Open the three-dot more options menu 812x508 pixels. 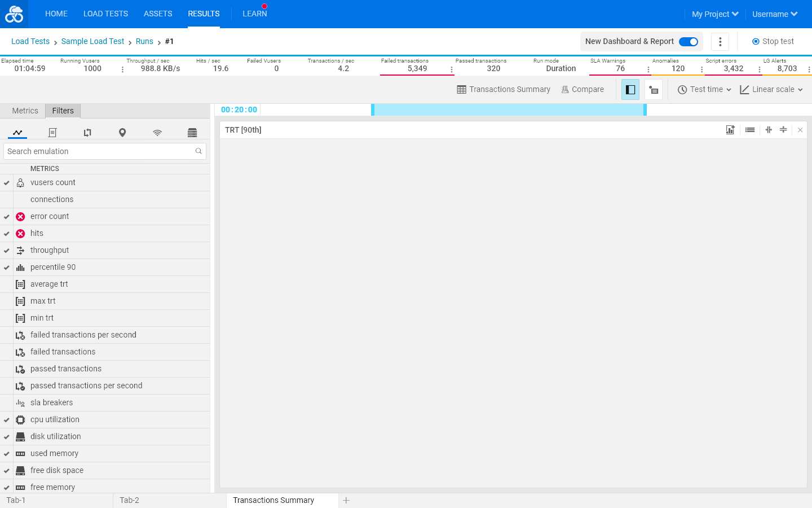click(720, 42)
